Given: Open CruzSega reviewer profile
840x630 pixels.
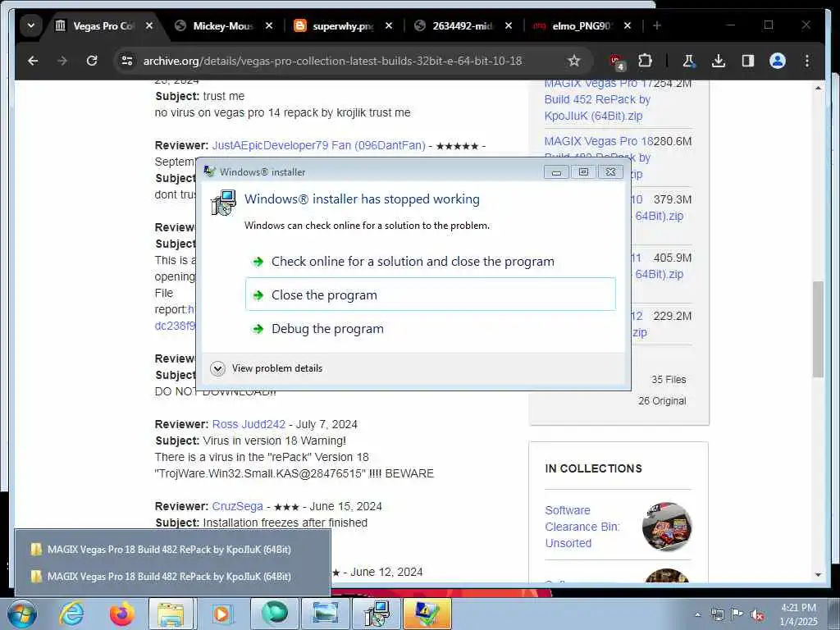Looking at the screenshot, I should (237, 506).
